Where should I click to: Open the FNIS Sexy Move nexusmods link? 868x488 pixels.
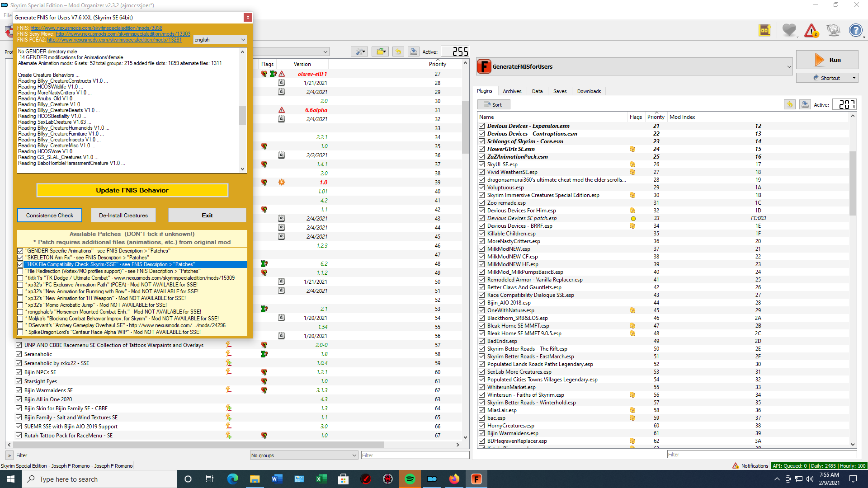(x=123, y=34)
